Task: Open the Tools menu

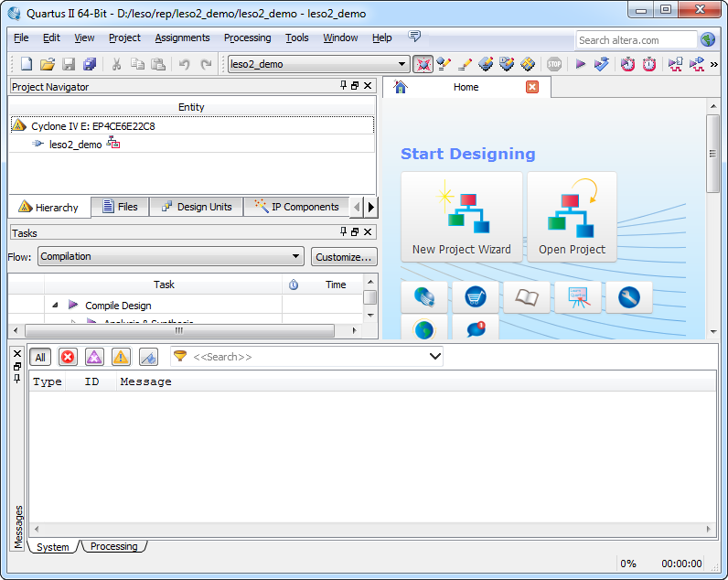Action: point(296,38)
